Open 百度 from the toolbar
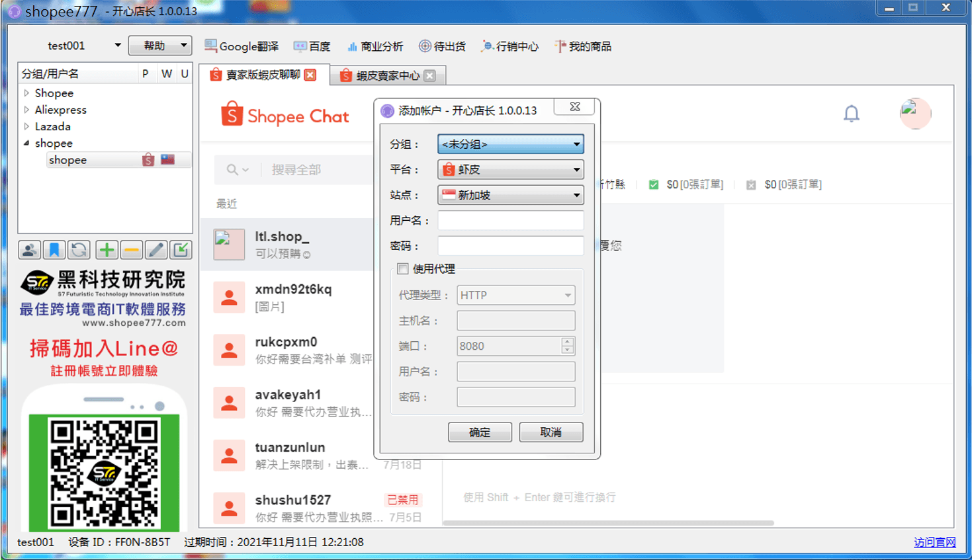The width and height of the screenshot is (972, 560). (x=312, y=46)
